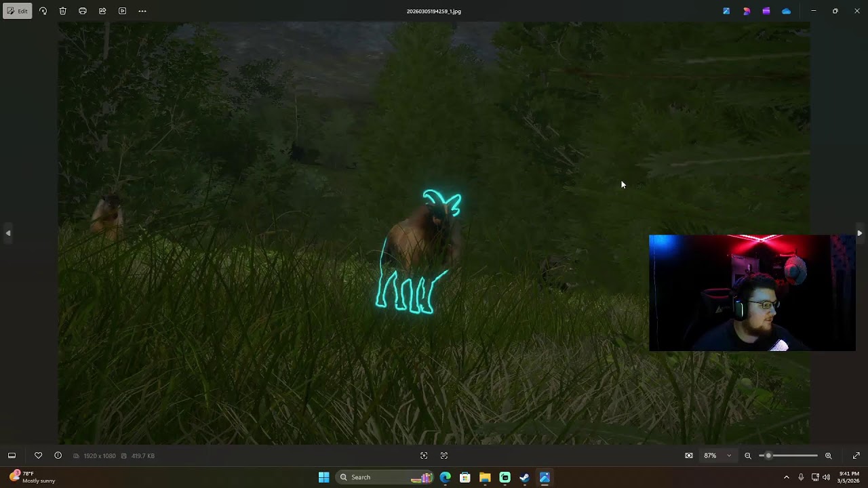Image resolution: width=868 pixels, height=488 pixels.
Task: Mark photo as favorite with heart icon
Action: [x=38, y=455]
